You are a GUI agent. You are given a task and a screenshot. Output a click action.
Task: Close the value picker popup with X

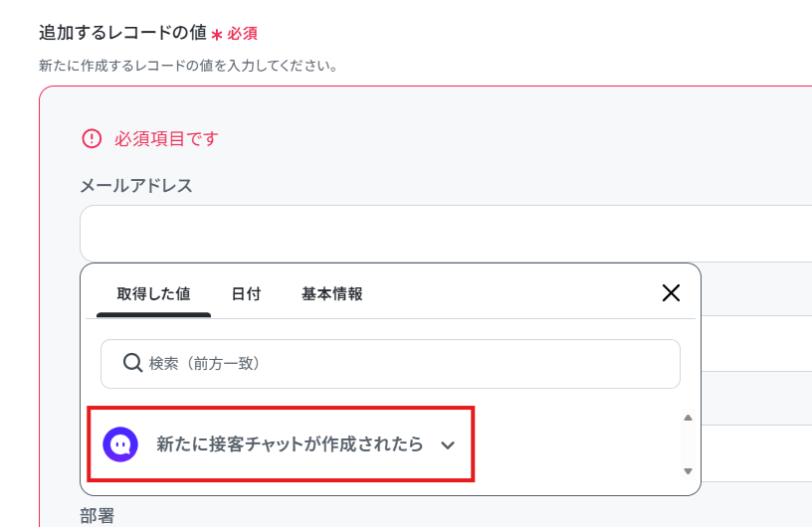pyautogui.click(x=671, y=293)
